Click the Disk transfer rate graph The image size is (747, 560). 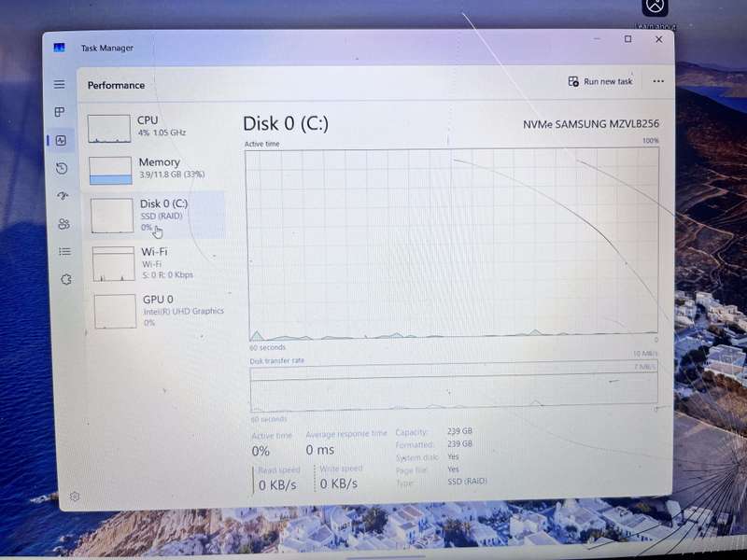click(454, 387)
